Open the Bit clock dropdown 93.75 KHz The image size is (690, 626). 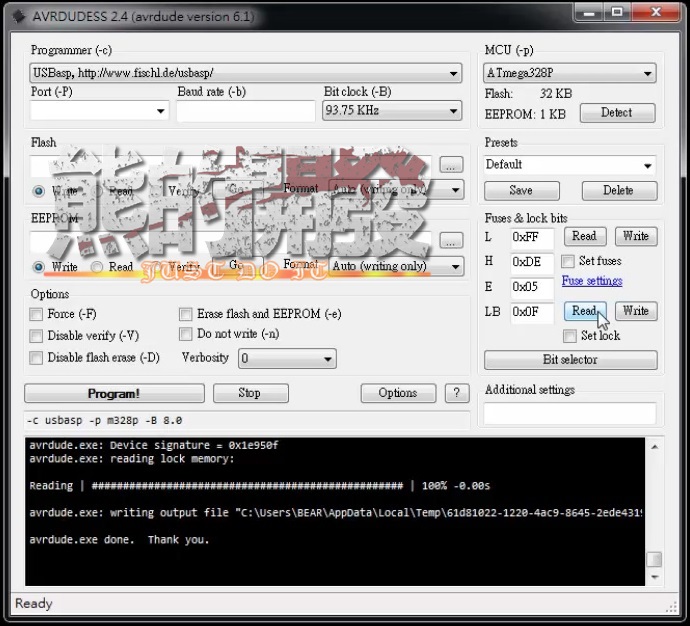click(x=392, y=110)
